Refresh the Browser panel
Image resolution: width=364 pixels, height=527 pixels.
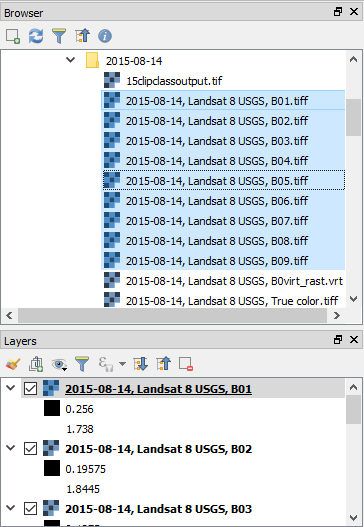pos(36,36)
